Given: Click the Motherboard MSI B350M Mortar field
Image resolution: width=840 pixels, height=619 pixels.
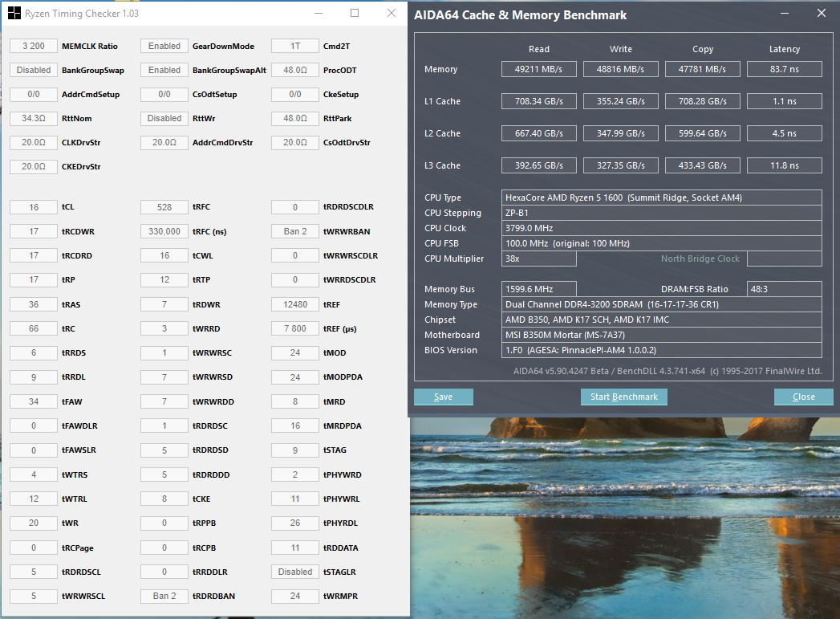Looking at the screenshot, I should pos(662,335).
